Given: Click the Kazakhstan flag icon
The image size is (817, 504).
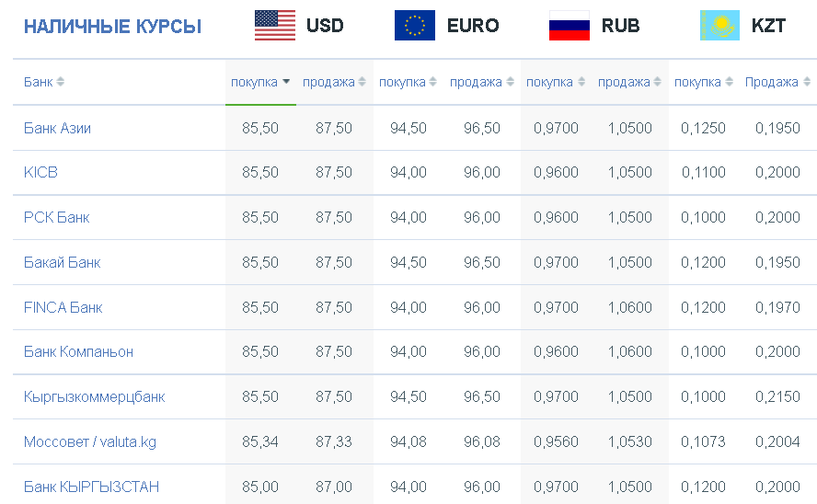Looking at the screenshot, I should 719,26.
